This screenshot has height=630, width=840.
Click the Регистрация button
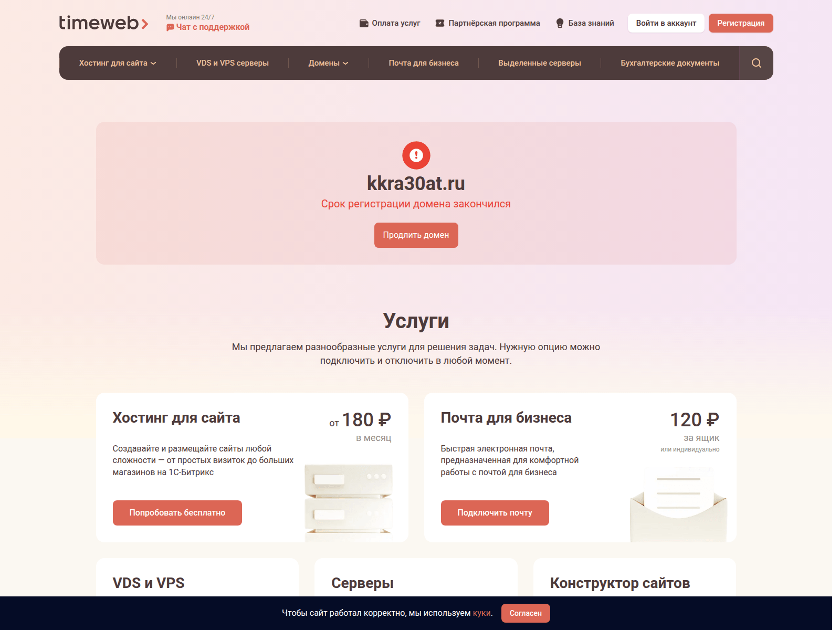pyautogui.click(x=741, y=23)
